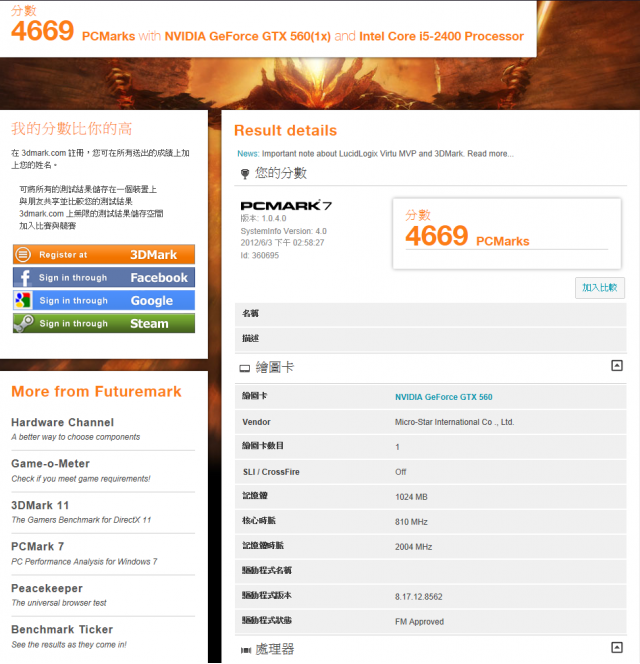
Task: Click the 描述 description field row
Action: 430,339
